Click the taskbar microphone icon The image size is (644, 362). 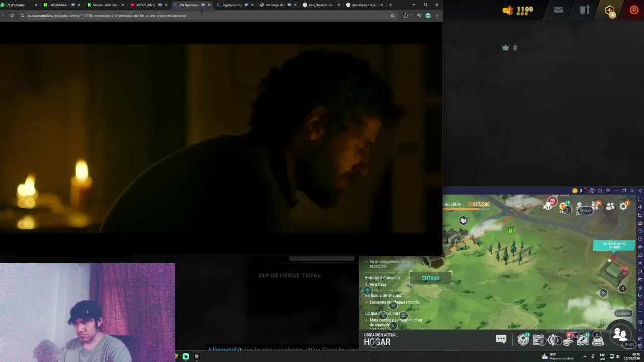point(593,356)
